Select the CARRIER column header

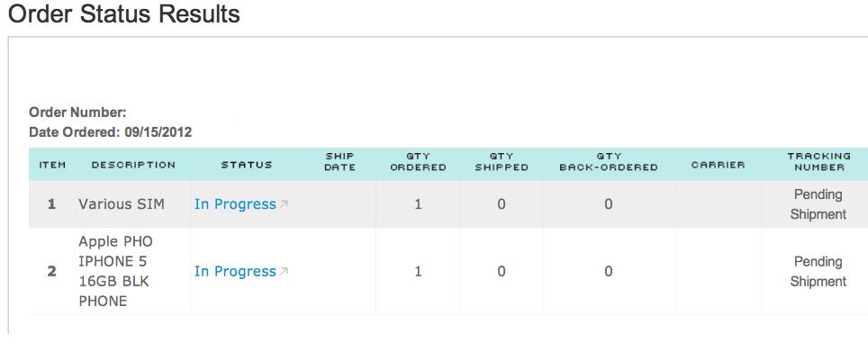point(718,165)
